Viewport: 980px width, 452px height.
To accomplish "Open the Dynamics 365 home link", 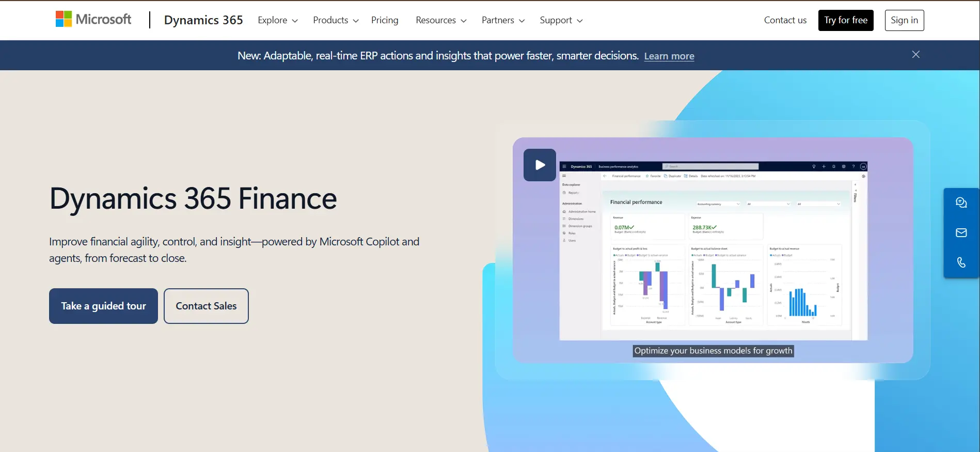I will click(203, 20).
